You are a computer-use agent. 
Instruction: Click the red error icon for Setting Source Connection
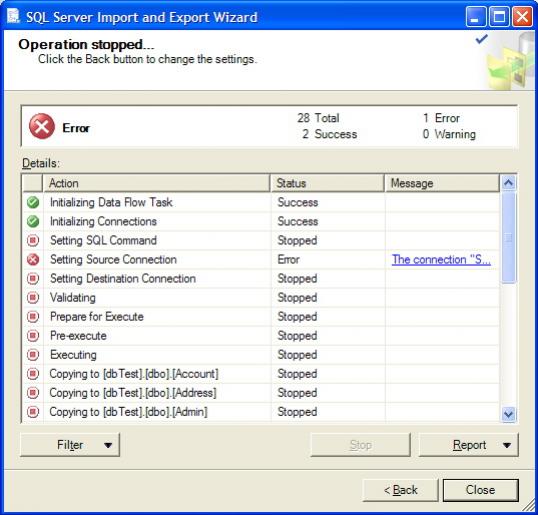pyautogui.click(x=33, y=259)
